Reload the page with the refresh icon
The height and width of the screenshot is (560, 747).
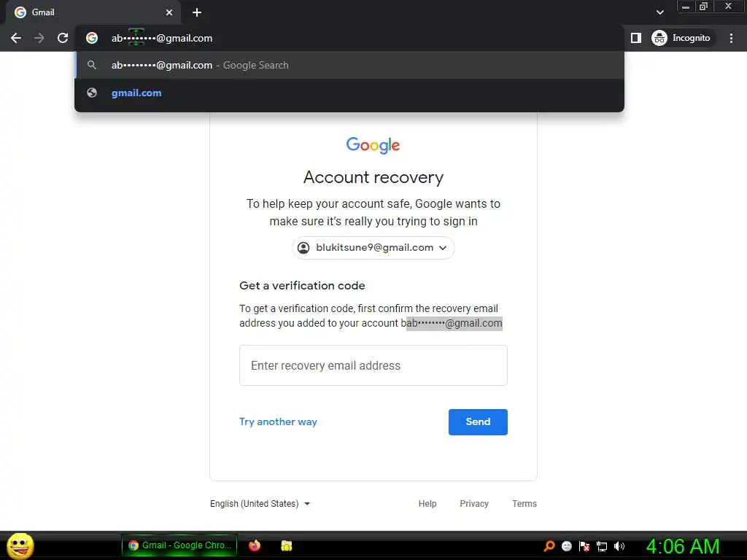click(x=63, y=38)
